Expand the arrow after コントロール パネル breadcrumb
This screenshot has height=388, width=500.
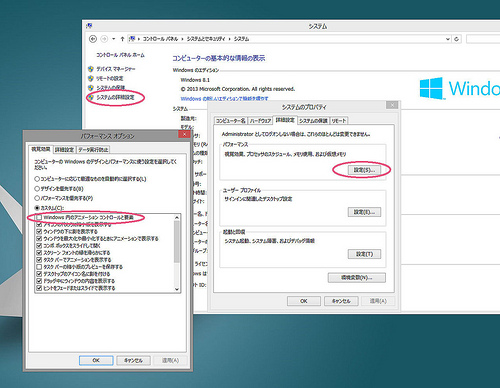tap(182, 39)
